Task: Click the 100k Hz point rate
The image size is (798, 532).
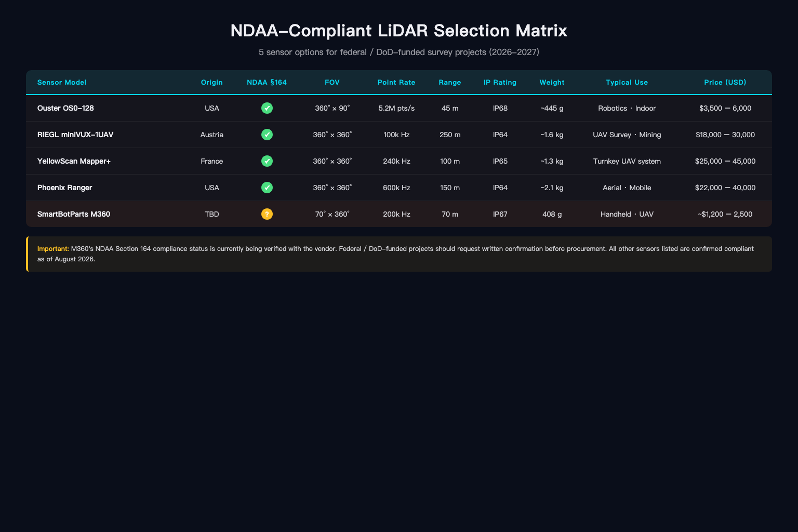Action: (x=396, y=135)
